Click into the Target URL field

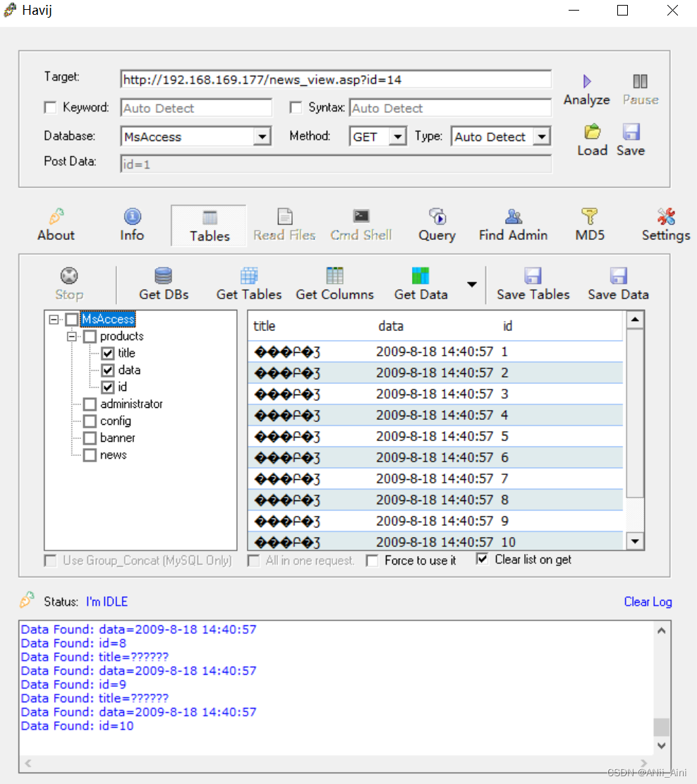click(336, 80)
